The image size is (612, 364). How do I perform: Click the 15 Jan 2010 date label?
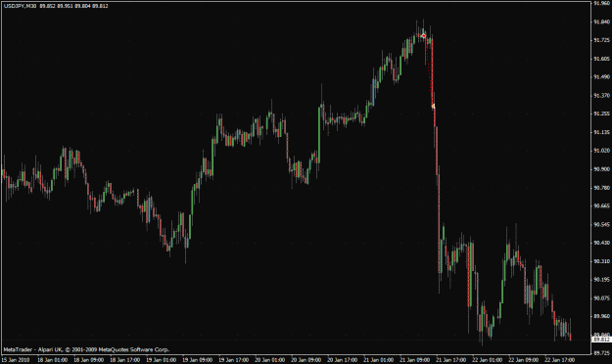click(16, 360)
